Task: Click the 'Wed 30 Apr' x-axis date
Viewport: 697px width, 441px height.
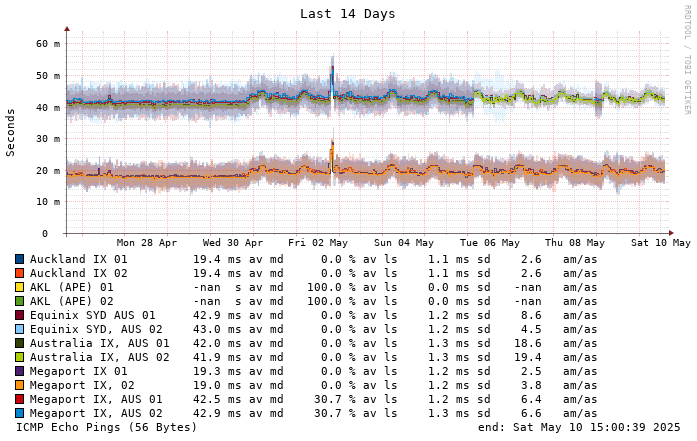Action: tap(232, 243)
